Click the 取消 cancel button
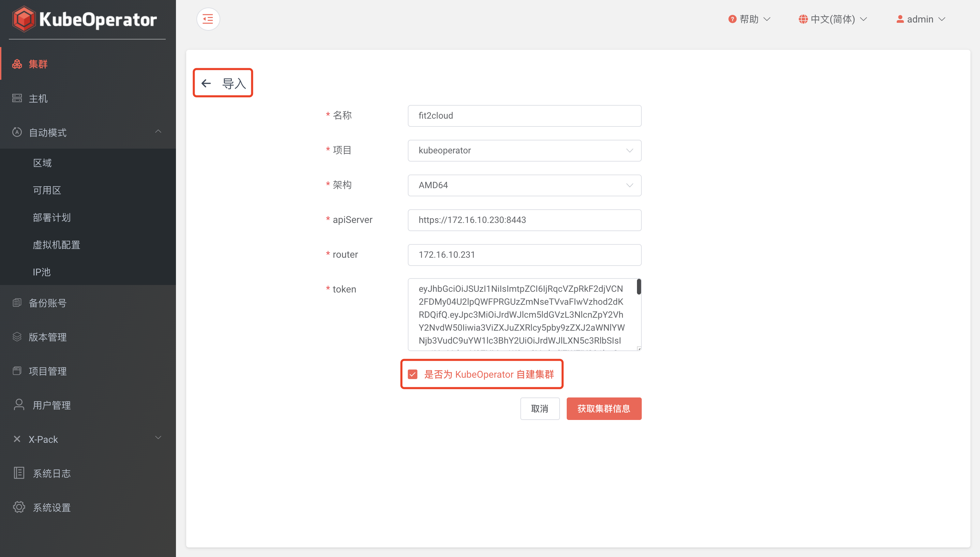The image size is (980, 557). tap(539, 409)
